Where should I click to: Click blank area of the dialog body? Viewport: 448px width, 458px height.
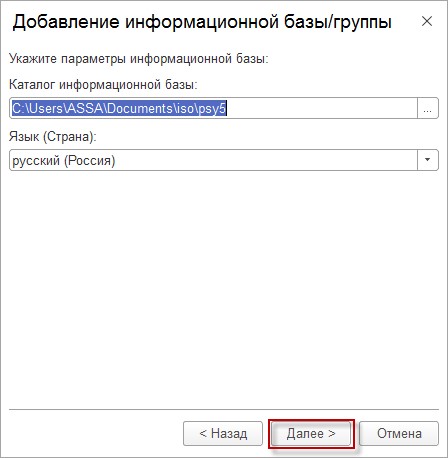(x=224, y=287)
